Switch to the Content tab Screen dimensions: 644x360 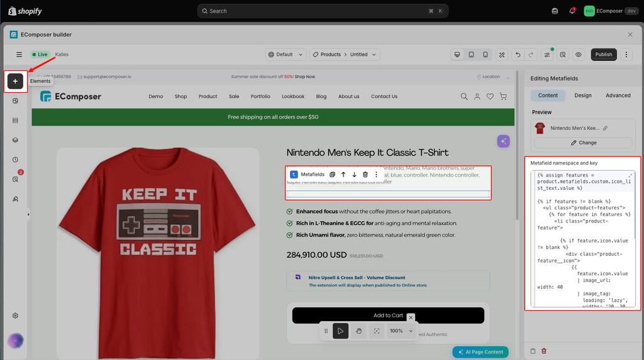[548, 95]
